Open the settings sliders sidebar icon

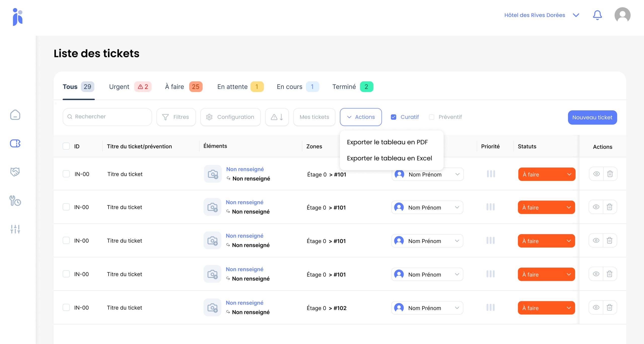pyautogui.click(x=15, y=229)
